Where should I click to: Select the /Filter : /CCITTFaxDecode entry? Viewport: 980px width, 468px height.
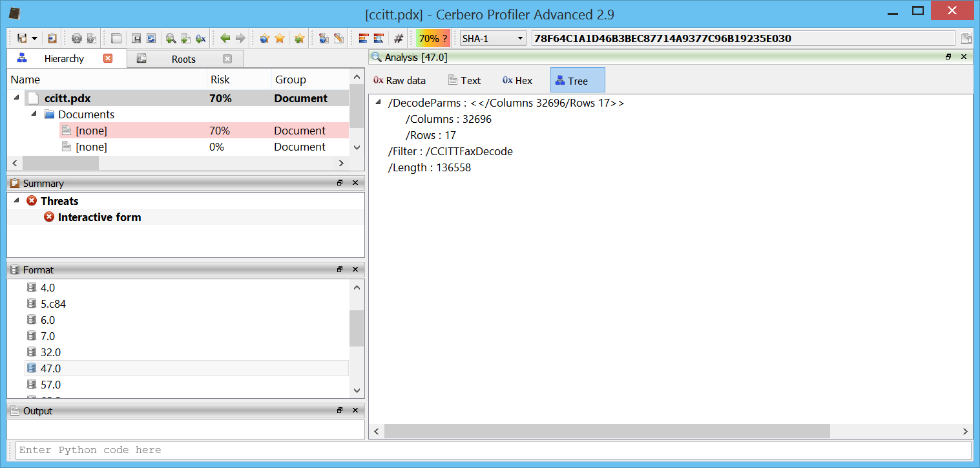[450, 151]
